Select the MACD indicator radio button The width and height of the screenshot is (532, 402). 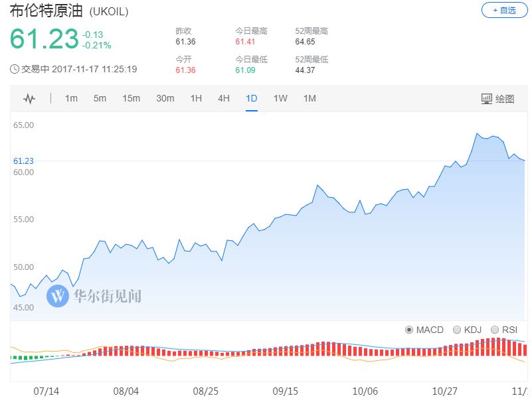[x=409, y=330]
